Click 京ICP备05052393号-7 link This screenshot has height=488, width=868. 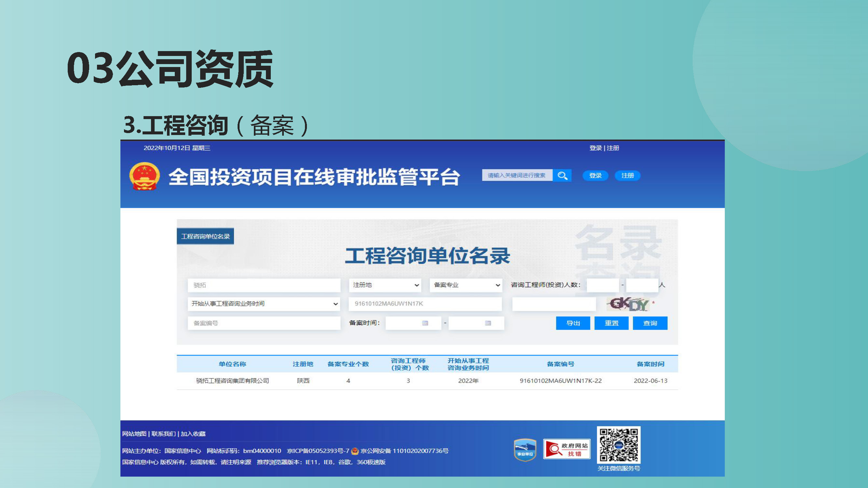(318, 451)
